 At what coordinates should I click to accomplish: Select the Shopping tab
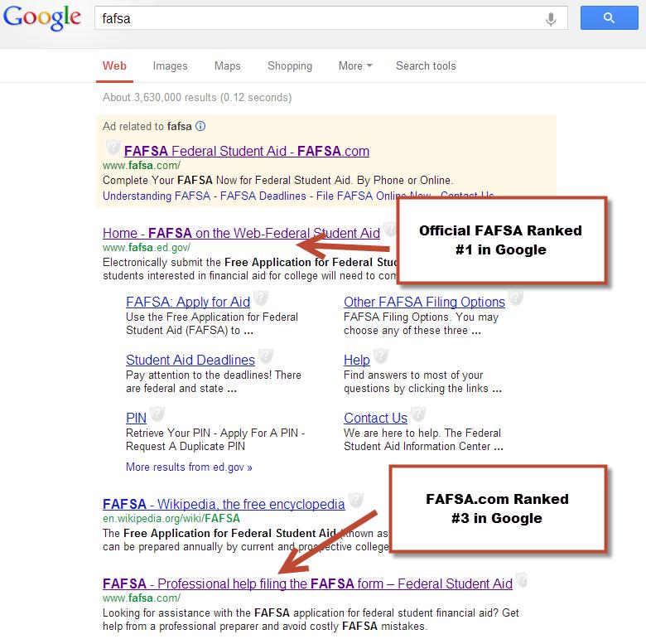290,66
